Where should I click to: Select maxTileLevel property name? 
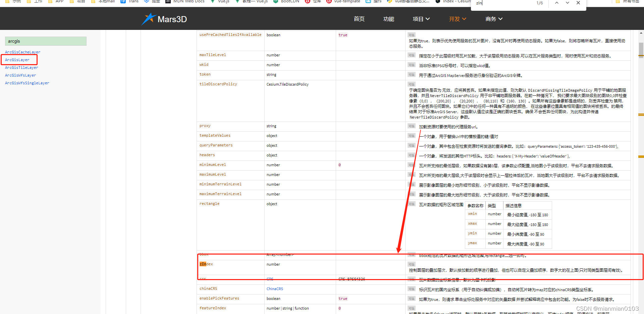[x=213, y=55]
